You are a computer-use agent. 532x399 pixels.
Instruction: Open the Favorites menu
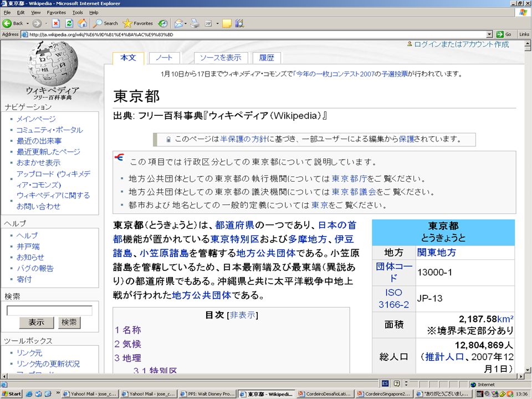tap(57, 13)
